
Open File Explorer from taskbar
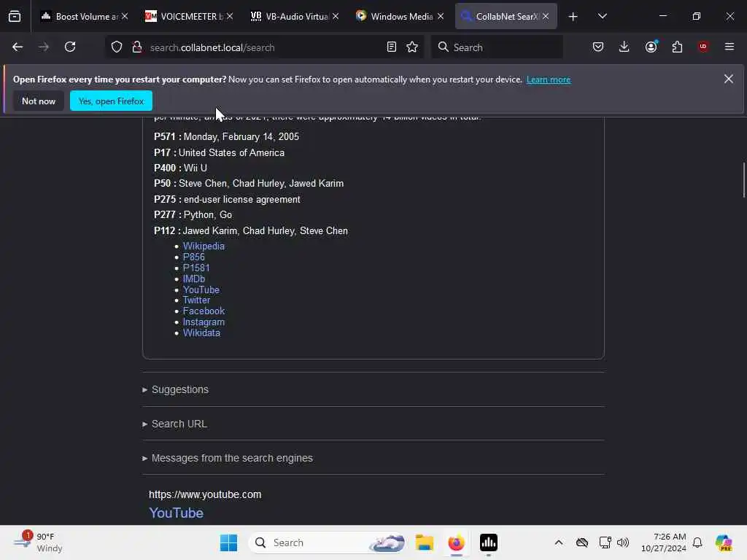pyautogui.click(x=424, y=542)
